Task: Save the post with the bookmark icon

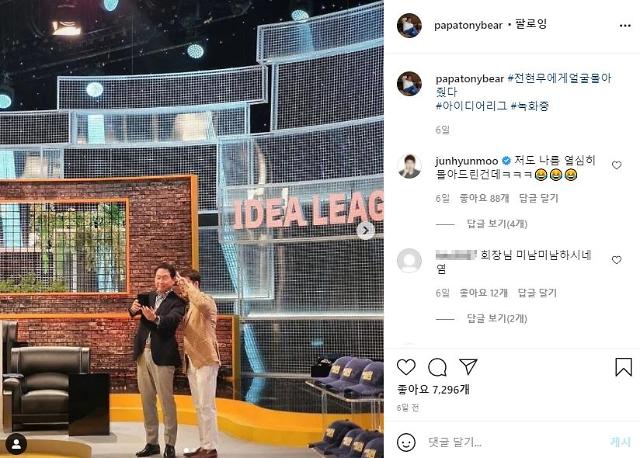Action: pos(624,367)
